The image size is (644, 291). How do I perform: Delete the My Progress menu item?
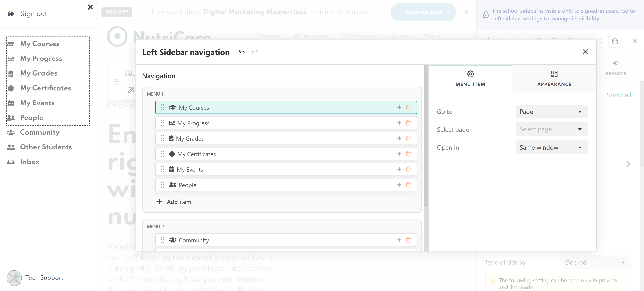click(408, 123)
